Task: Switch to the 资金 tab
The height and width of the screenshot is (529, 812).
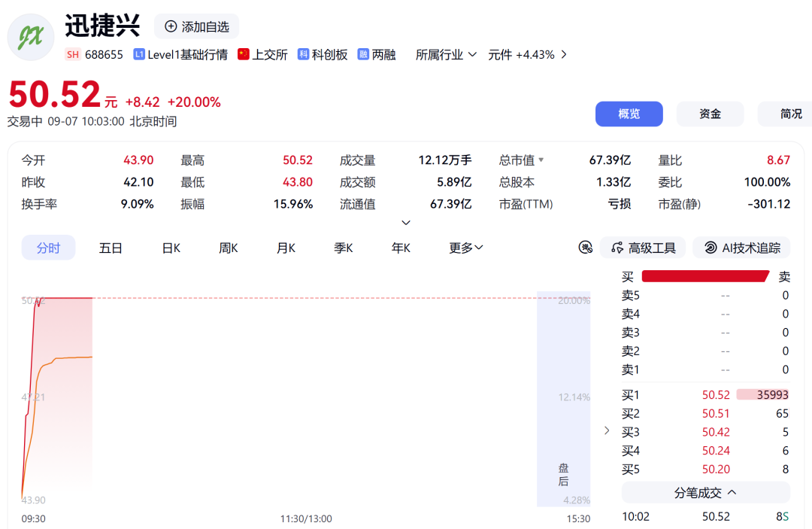Action: coord(710,114)
